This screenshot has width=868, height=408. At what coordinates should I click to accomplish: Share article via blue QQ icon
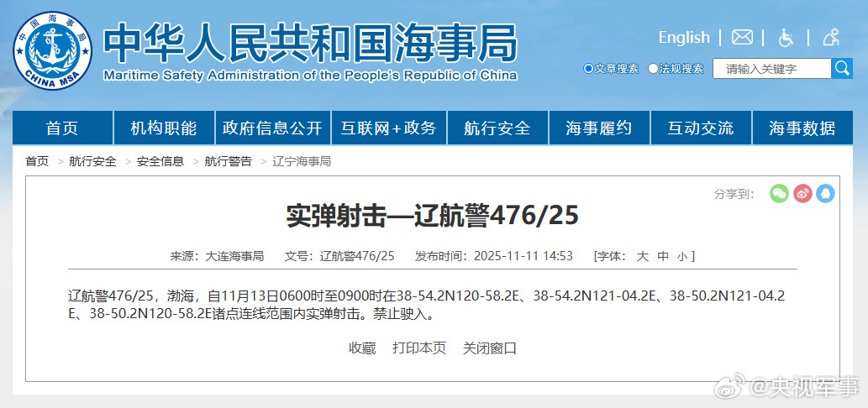click(x=825, y=193)
